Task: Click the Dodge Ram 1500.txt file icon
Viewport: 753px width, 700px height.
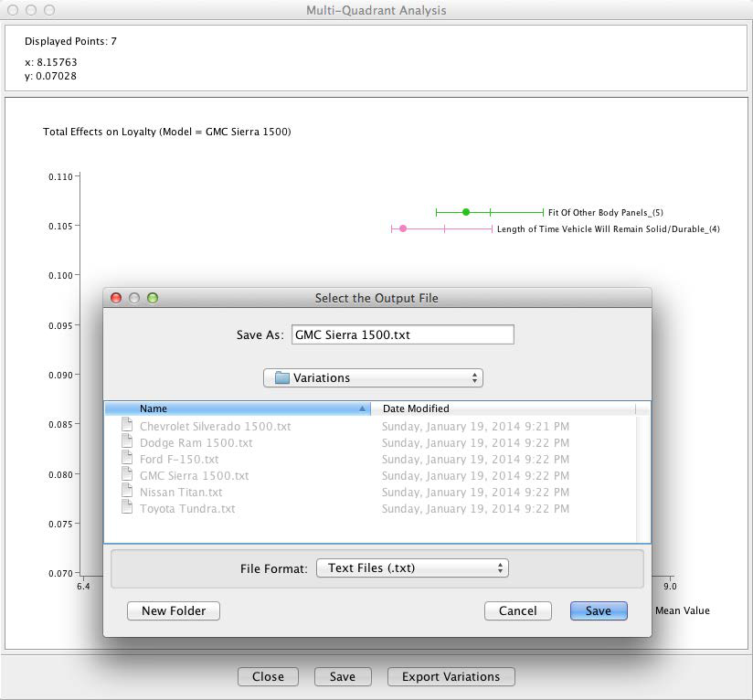Action: (127, 443)
